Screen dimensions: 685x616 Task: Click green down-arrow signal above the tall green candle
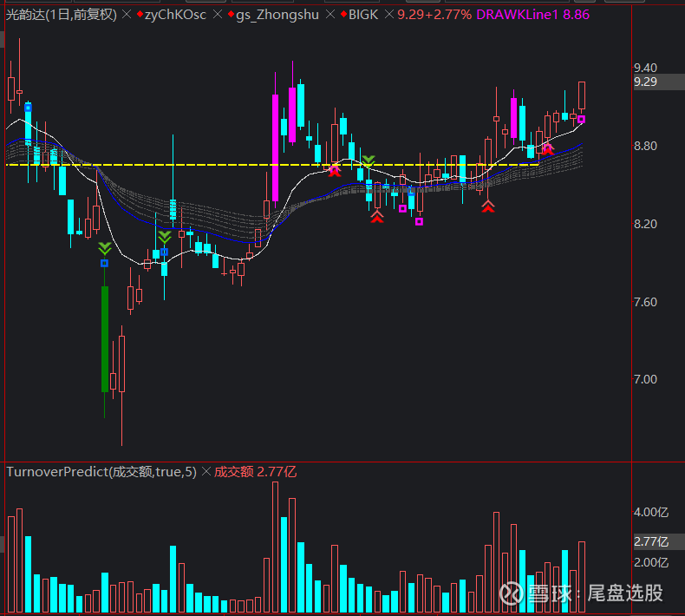tap(104, 249)
